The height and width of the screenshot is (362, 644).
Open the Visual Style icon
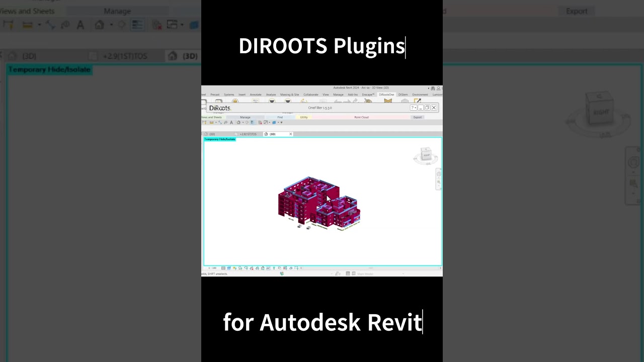(x=229, y=268)
